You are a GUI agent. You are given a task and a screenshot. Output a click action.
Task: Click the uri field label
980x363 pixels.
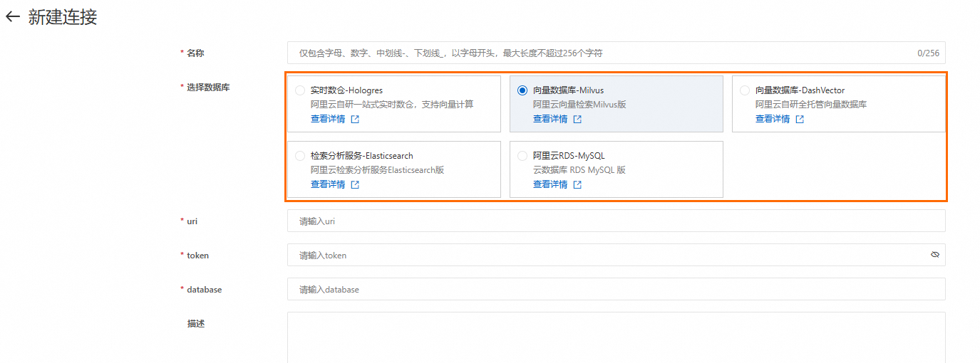pos(192,221)
